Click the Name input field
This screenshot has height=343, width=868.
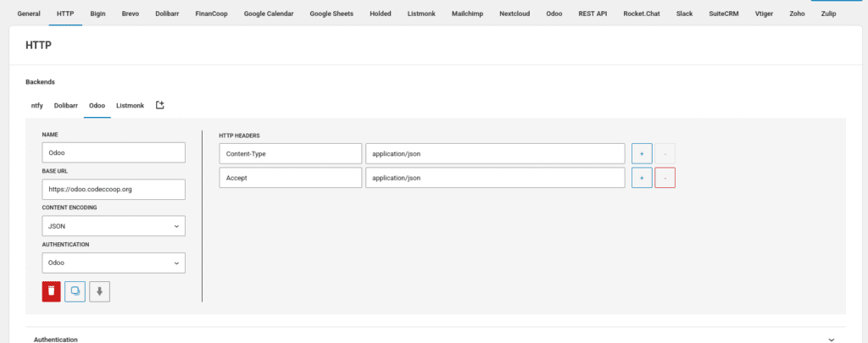[x=114, y=152]
